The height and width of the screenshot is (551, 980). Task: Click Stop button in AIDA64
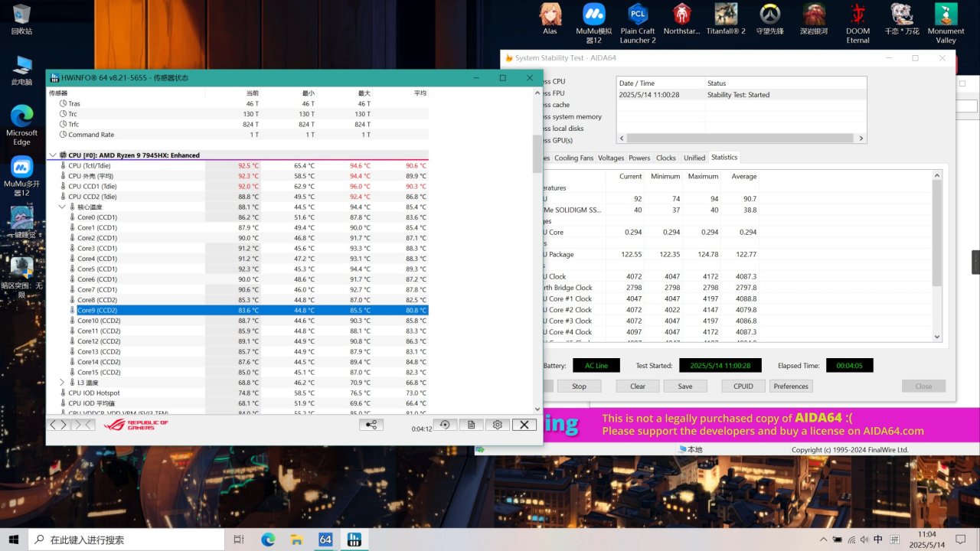tap(579, 386)
